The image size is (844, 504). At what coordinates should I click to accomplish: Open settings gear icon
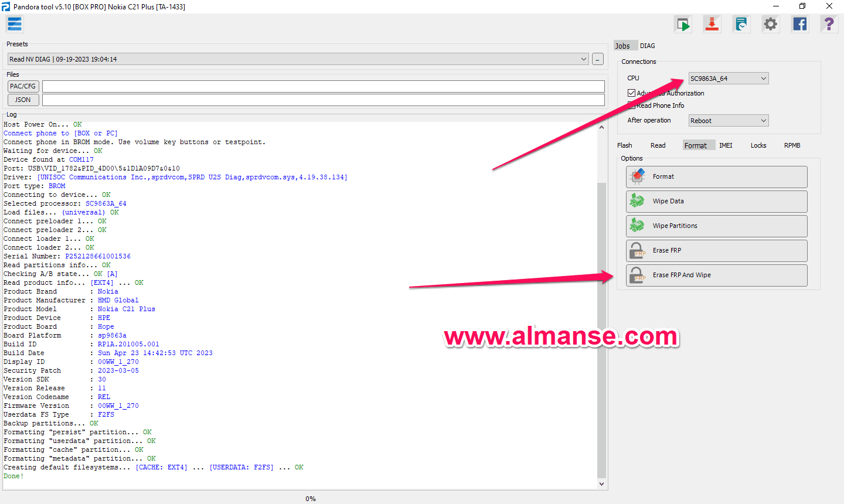tap(771, 25)
